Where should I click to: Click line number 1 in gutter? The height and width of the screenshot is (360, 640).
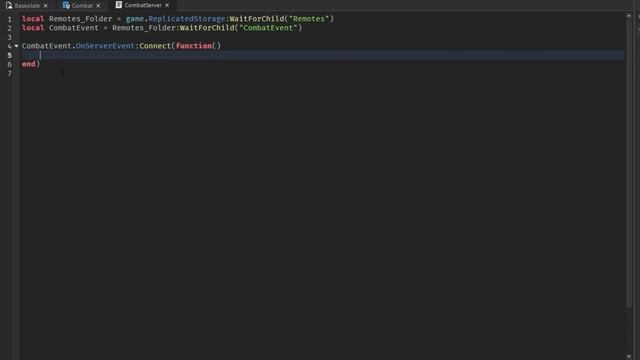click(x=9, y=19)
